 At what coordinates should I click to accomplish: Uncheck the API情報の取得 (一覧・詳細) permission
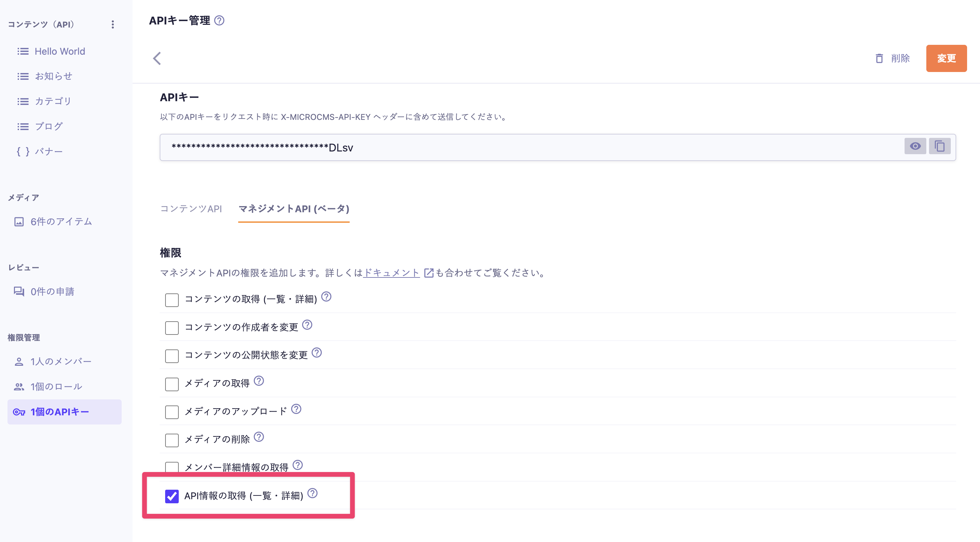[173, 496]
